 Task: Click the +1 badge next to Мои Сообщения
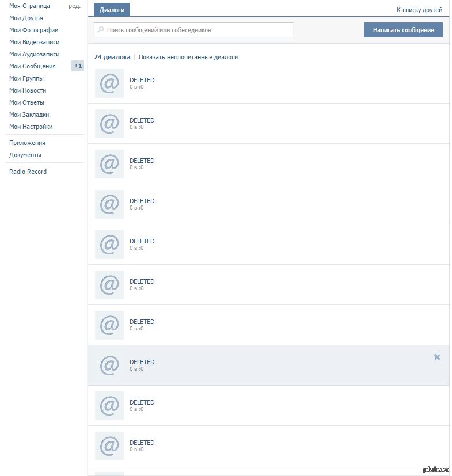click(78, 66)
